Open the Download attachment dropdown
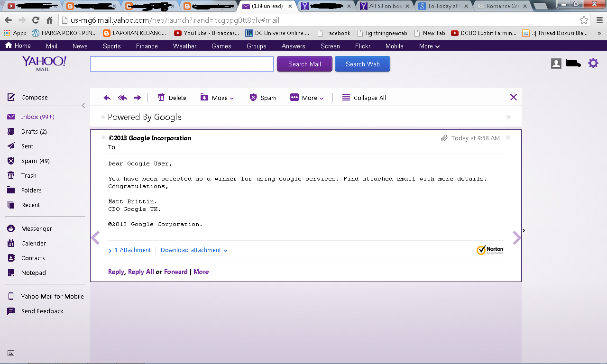 [194, 250]
